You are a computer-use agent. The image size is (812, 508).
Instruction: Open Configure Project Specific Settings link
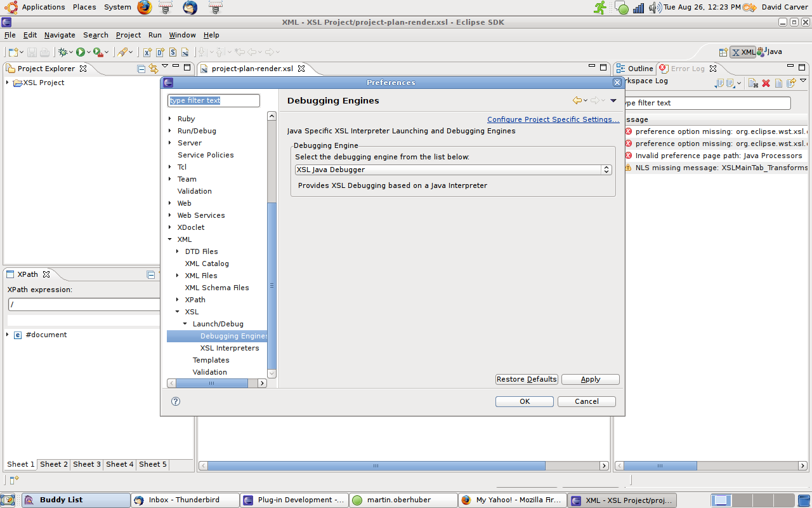click(x=553, y=119)
